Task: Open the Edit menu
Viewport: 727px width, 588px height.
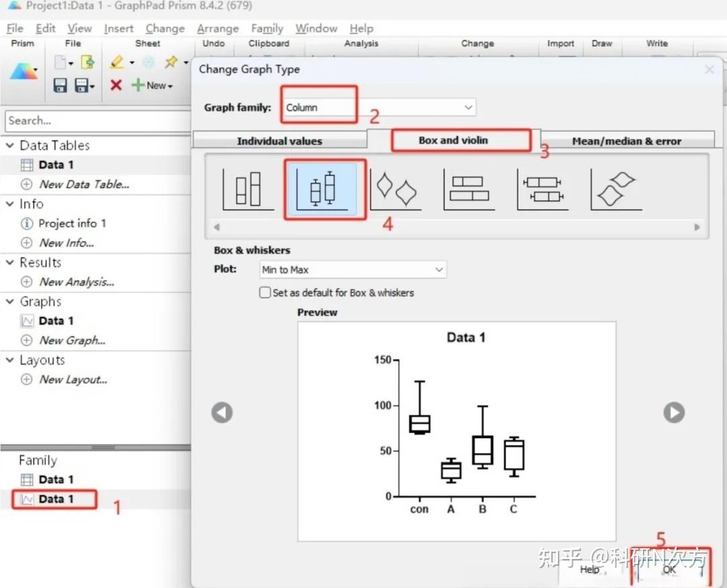Action: [46, 29]
